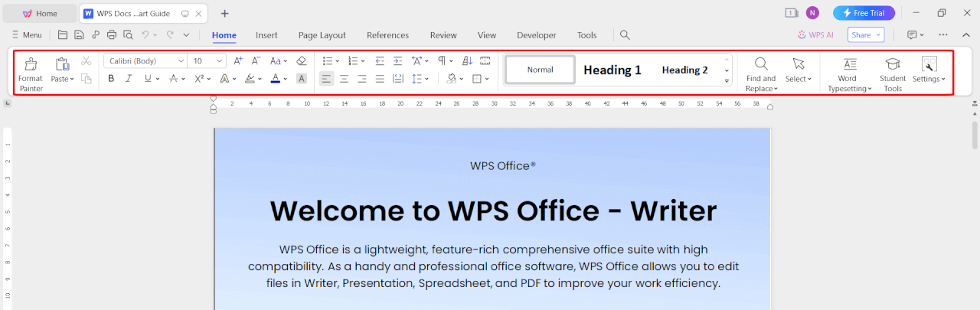Open the Insert ribbon tab

pos(266,35)
